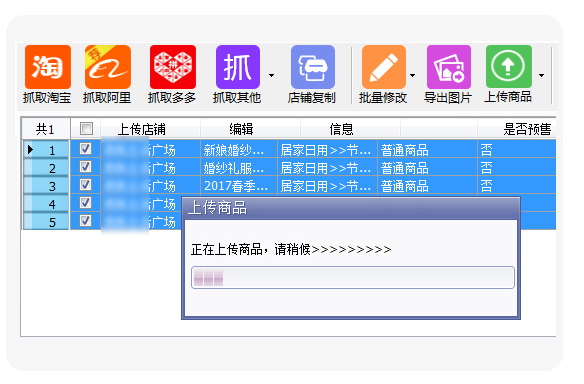
Task: Click the 新娘婚纱... cell
Action: point(239,149)
